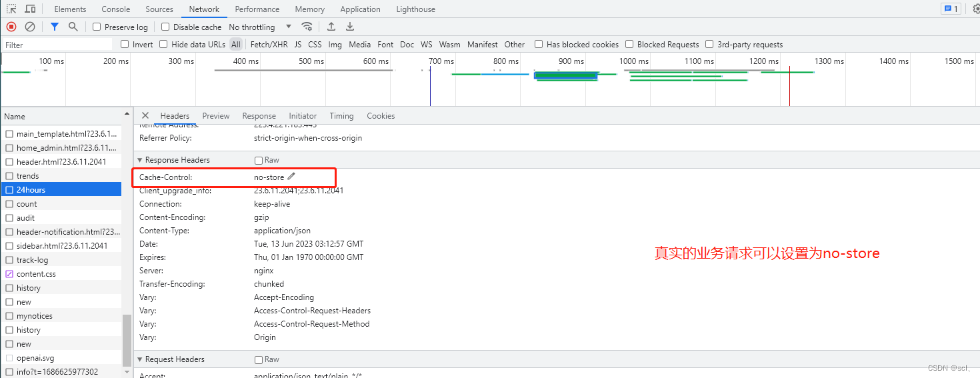Image resolution: width=980 pixels, height=378 pixels.
Task: Select the mynotices request row
Action: (61, 316)
